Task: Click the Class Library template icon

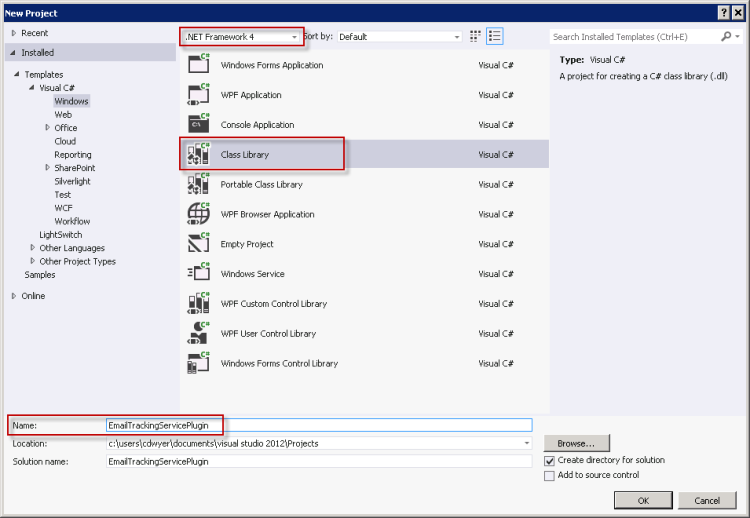Action: click(x=199, y=154)
